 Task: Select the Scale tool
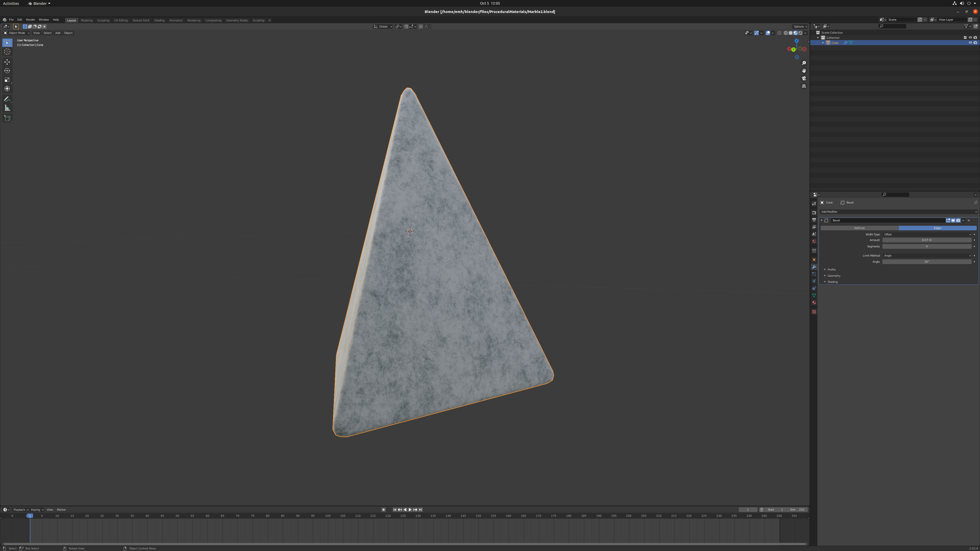coord(7,80)
